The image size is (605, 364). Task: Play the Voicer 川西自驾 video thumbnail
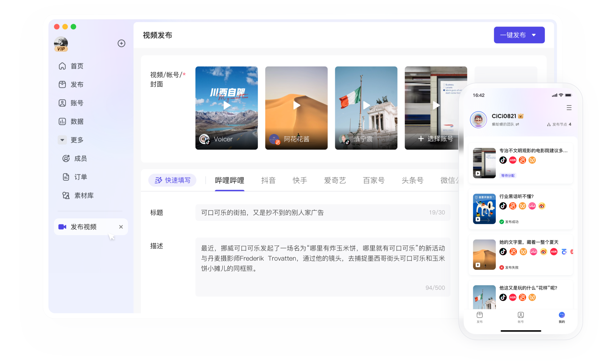coord(227,105)
